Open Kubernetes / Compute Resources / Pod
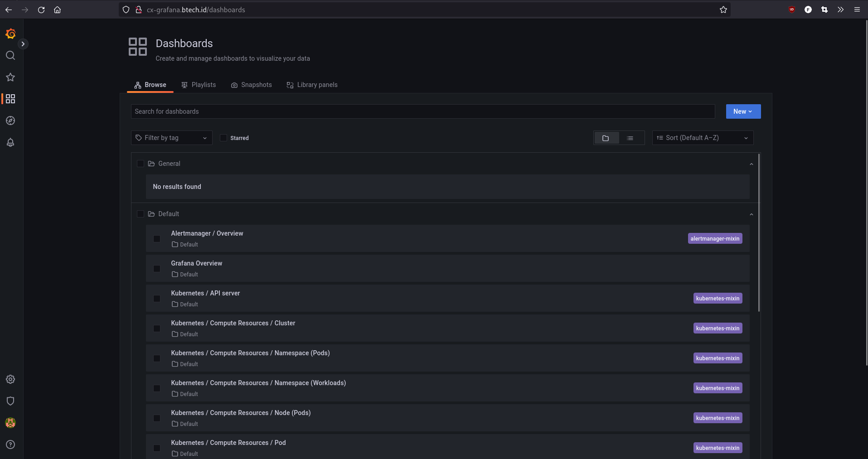Screen dimensions: 868x459 (228, 443)
